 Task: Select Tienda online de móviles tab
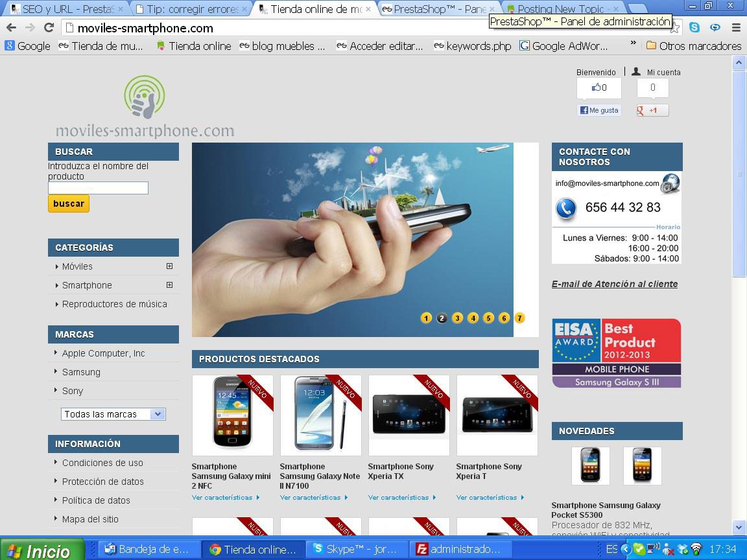(x=316, y=8)
